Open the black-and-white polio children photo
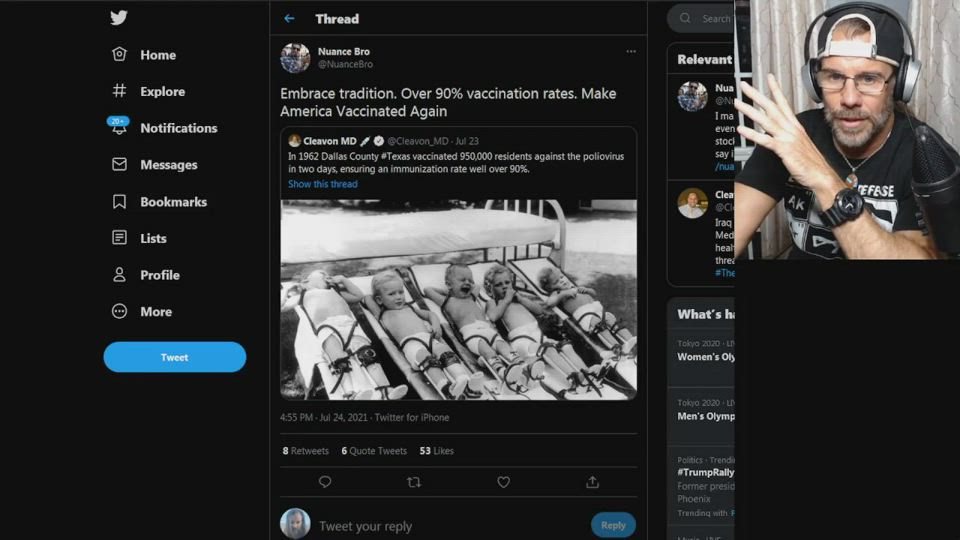 click(458, 299)
